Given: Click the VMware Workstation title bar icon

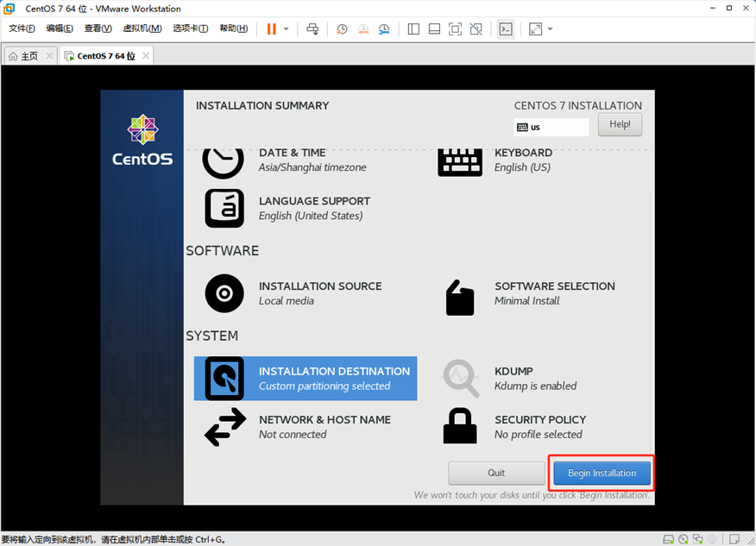Looking at the screenshot, I should pos(9,9).
